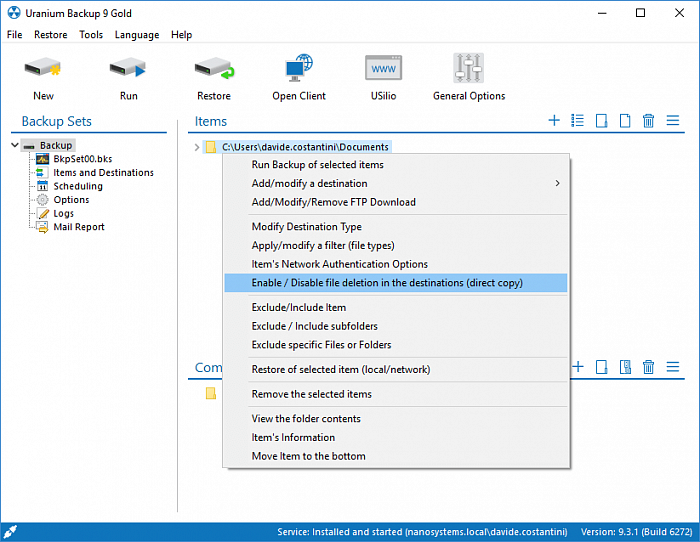This screenshot has height=542, width=700.
Task: Open Scheduling in the tree
Action: click(x=78, y=186)
